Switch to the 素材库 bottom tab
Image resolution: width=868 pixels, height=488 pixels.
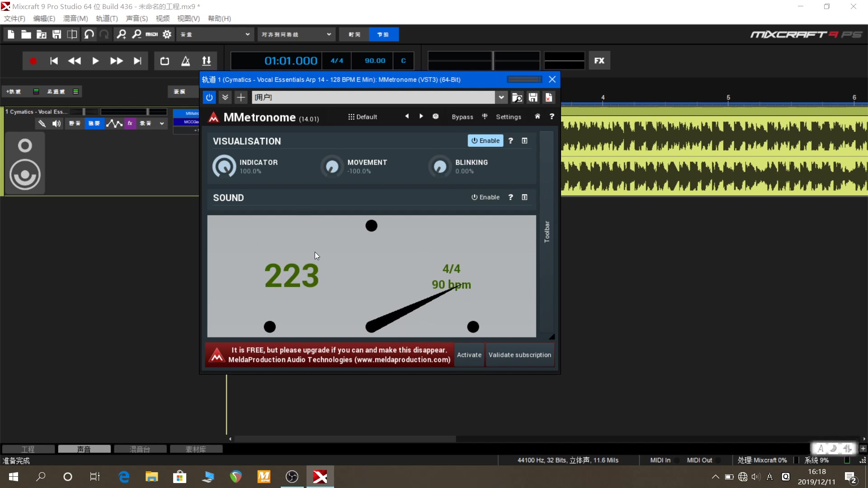point(196,449)
